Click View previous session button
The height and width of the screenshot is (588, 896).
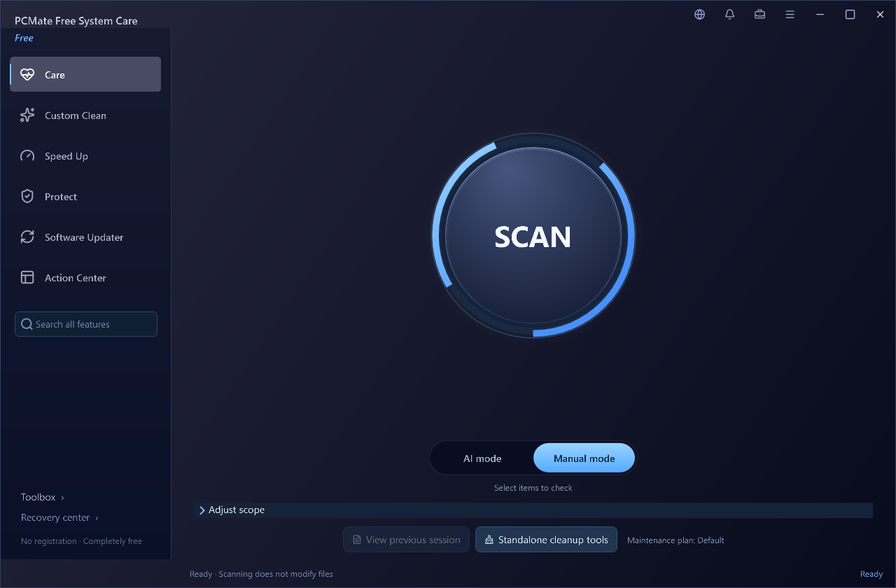coord(406,540)
